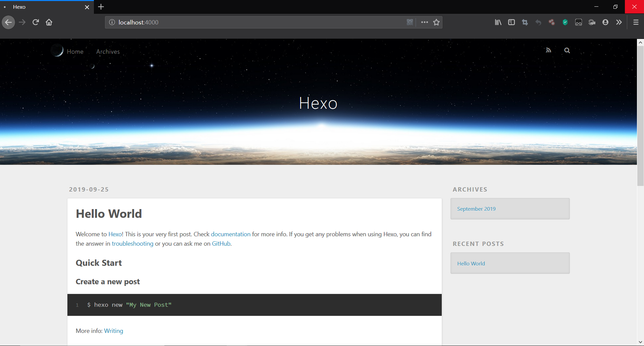Open the site search magnifier icon
Image resolution: width=644 pixels, height=346 pixels.
click(x=567, y=50)
